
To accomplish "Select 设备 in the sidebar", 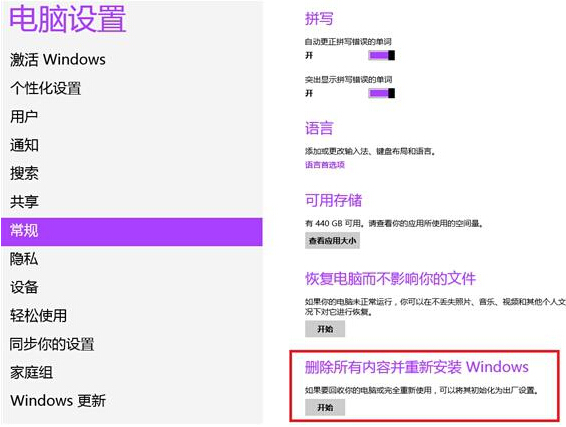I will [x=24, y=287].
